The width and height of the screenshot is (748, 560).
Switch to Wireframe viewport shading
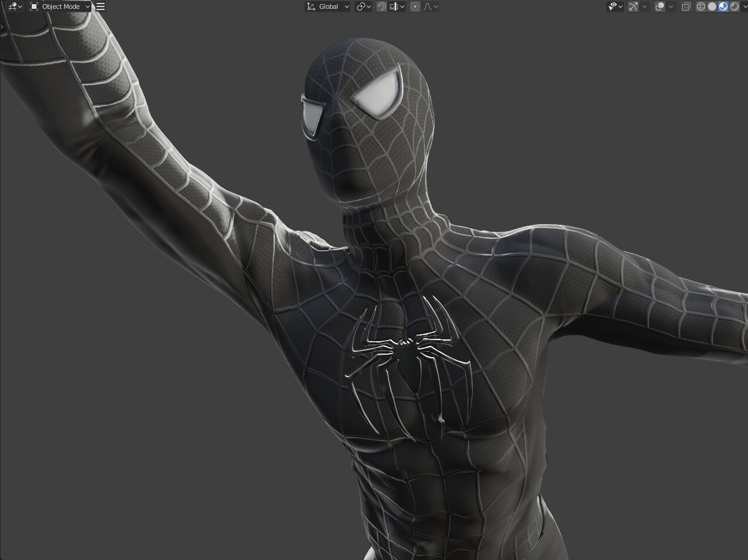pos(701,6)
